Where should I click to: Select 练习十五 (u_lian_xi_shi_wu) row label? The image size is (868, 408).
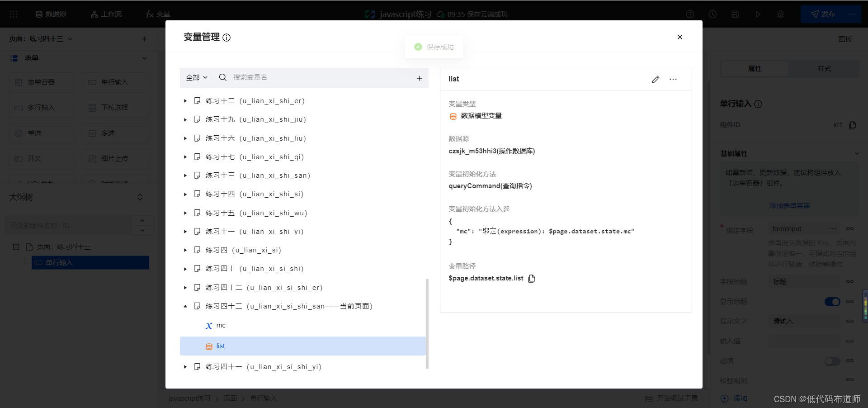pyautogui.click(x=256, y=213)
